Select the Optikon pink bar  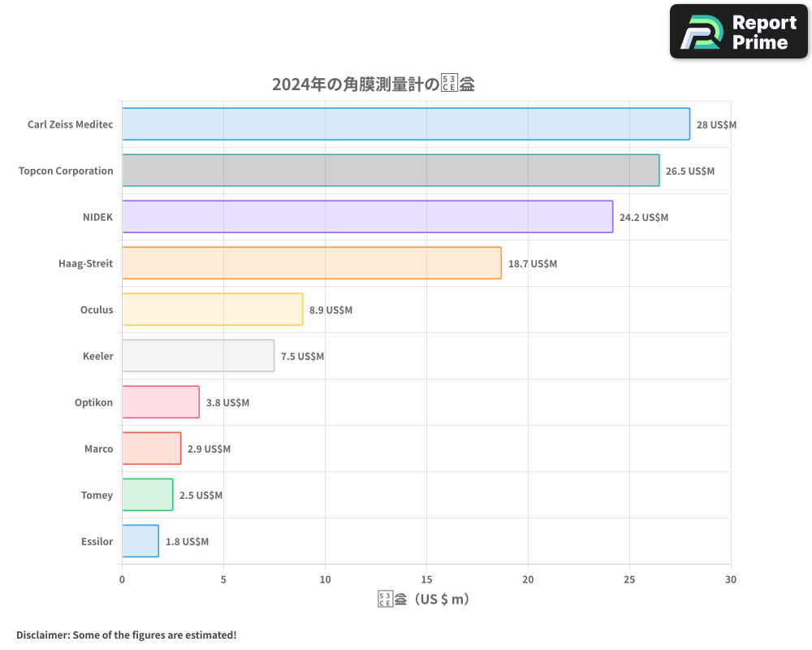160,402
